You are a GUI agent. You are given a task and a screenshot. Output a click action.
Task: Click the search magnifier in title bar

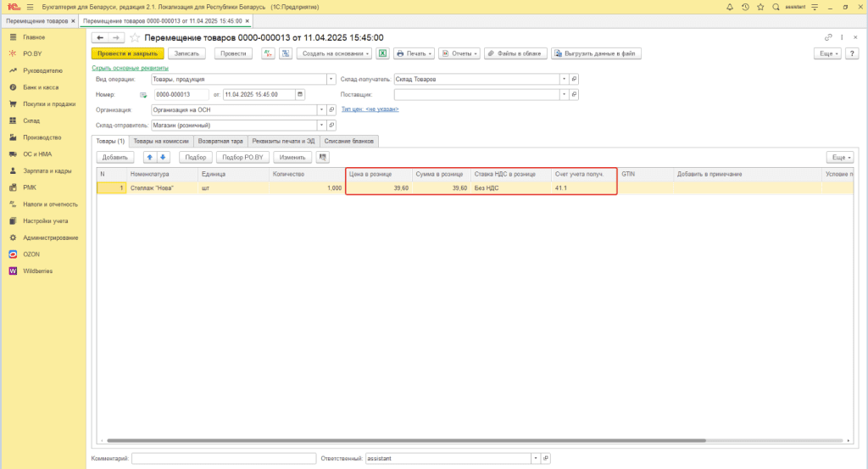coord(776,7)
